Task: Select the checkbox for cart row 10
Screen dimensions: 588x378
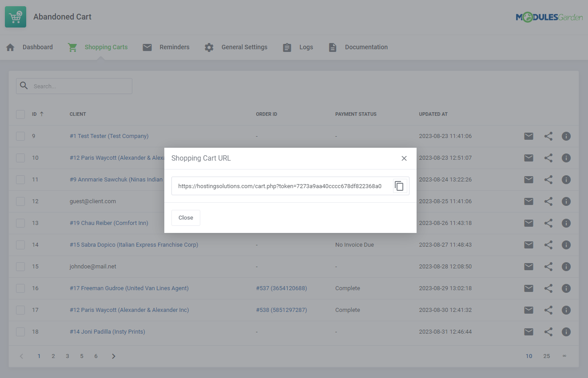Action: [x=20, y=157]
